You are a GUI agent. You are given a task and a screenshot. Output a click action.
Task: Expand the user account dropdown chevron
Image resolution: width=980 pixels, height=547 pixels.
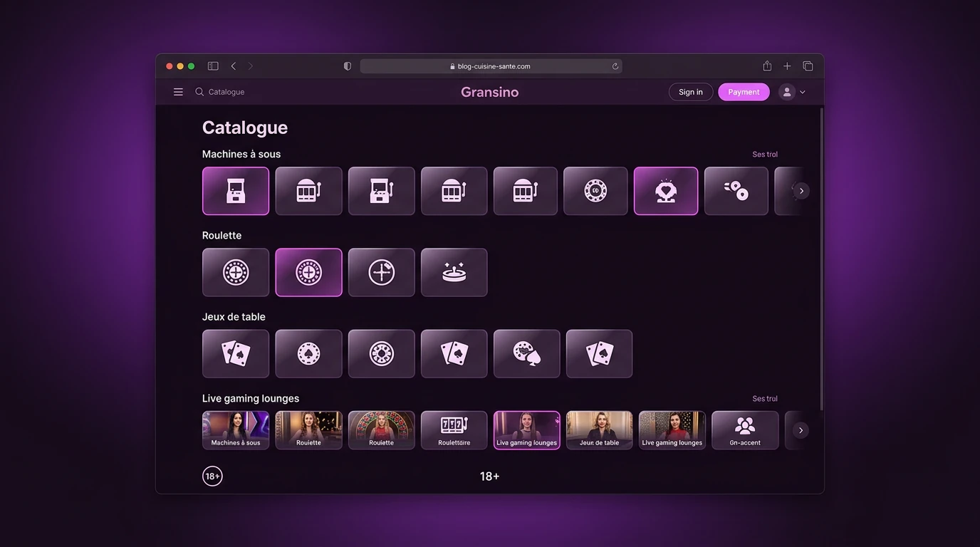tap(803, 92)
